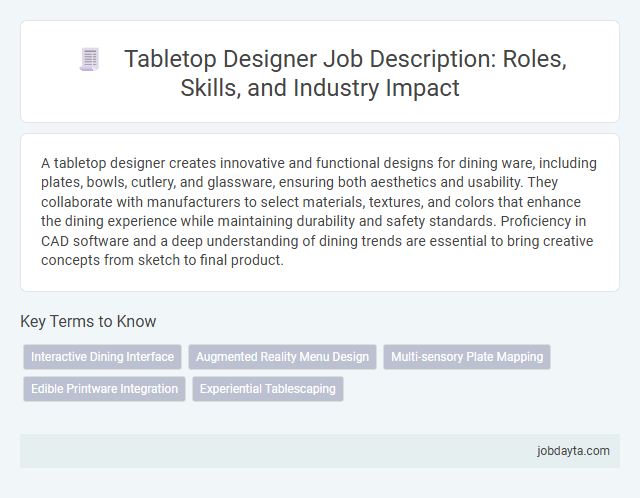Click the Edible Printware Integration tag
The image size is (640, 498).
[x=104, y=389]
